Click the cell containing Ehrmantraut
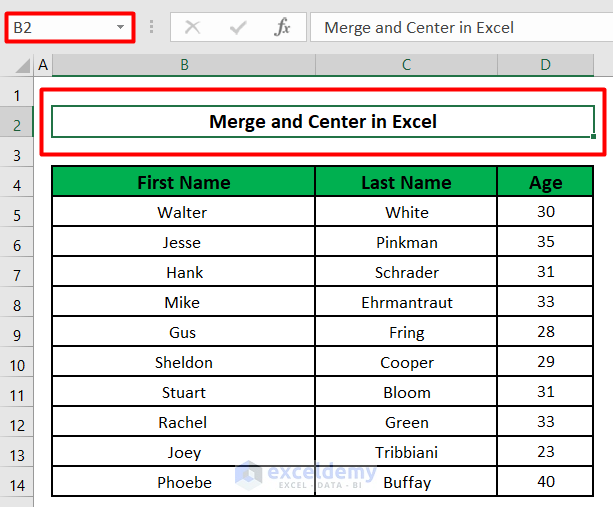The image size is (613, 507). click(406, 302)
